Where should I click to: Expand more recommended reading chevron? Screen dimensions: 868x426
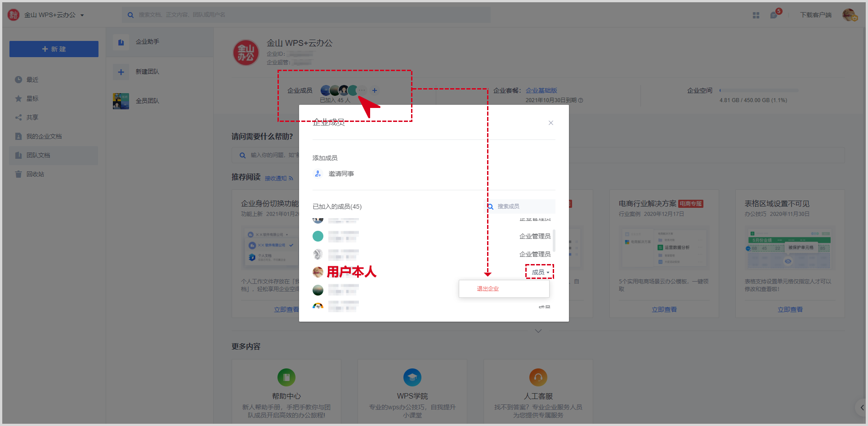[538, 331]
